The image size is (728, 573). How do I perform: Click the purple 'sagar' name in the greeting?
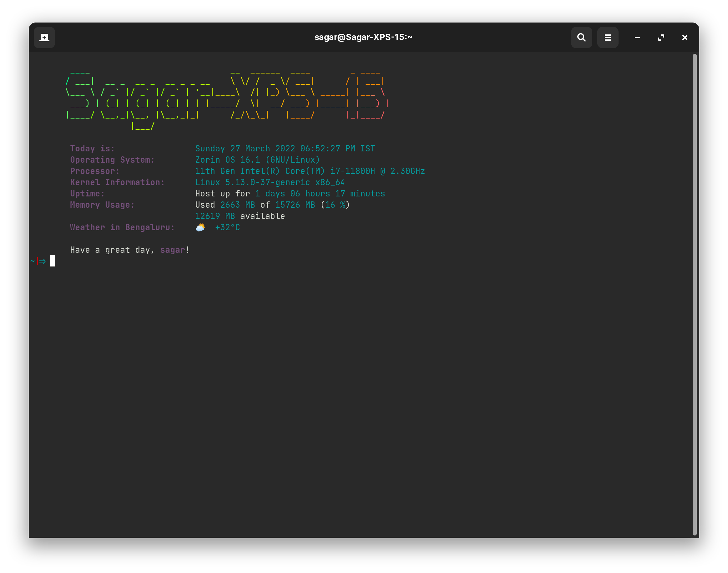[x=172, y=250]
